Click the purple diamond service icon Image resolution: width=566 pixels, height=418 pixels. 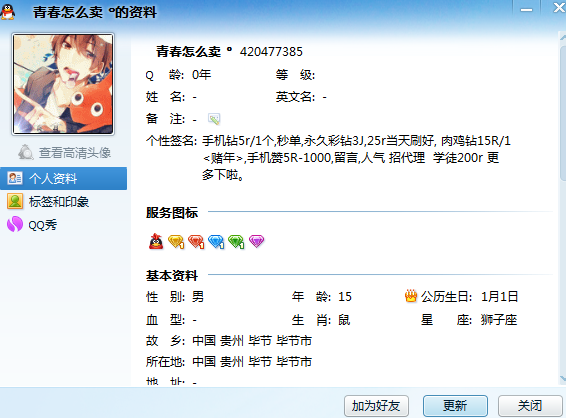(x=257, y=241)
